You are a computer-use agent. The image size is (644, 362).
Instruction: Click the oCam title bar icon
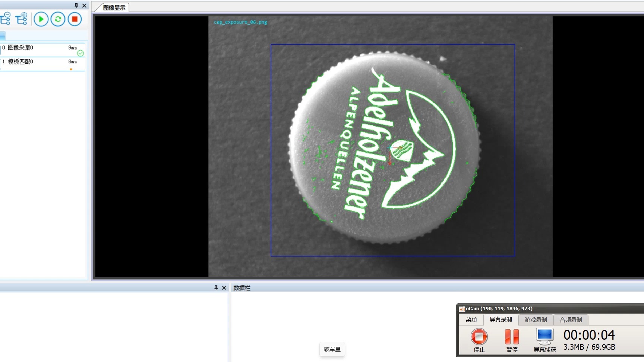[x=462, y=309]
